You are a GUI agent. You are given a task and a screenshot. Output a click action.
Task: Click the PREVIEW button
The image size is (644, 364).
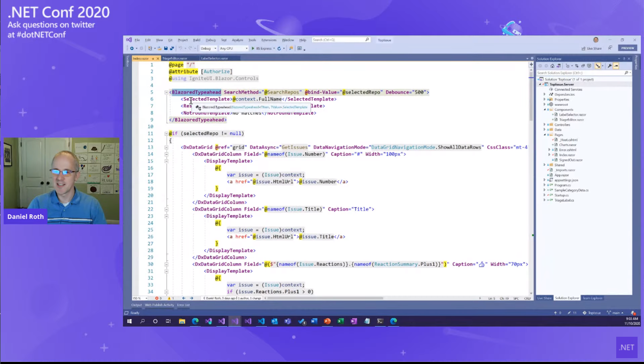(627, 48)
